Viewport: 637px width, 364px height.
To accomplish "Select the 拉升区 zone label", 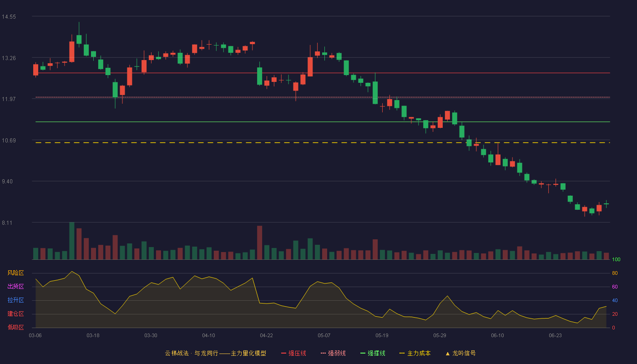I will pos(15,300).
